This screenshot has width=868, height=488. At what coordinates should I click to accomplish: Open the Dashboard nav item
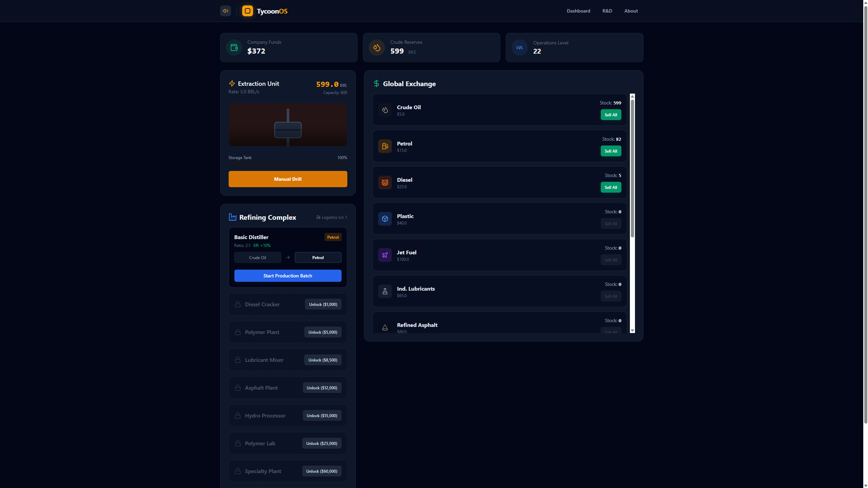pos(578,11)
